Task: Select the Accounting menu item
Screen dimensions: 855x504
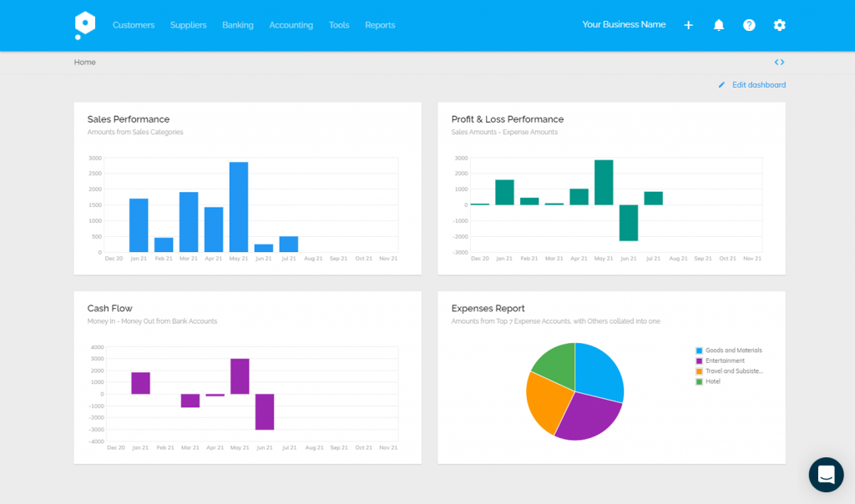Action: [291, 25]
